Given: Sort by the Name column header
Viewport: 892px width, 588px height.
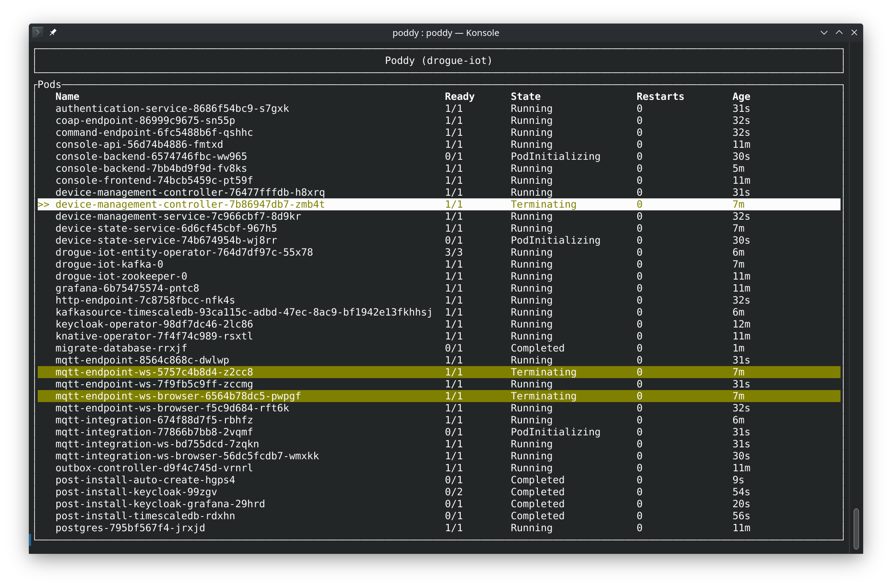Looking at the screenshot, I should point(67,96).
